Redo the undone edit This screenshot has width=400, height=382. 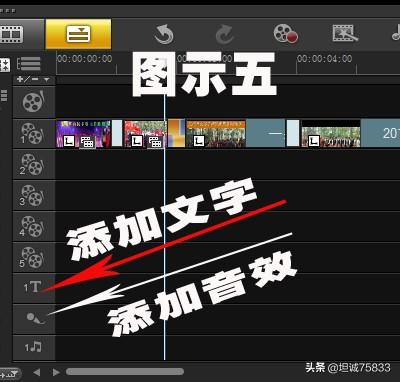(224, 35)
